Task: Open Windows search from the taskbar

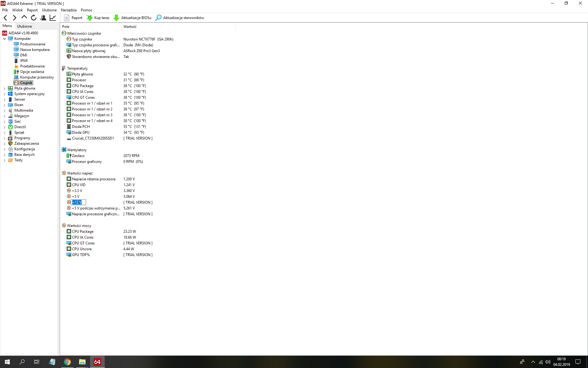Action: coord(22,362)
